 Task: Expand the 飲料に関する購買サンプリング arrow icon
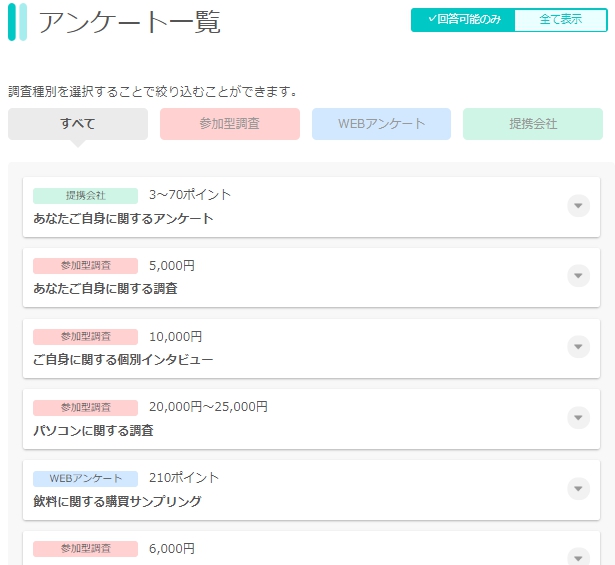578,489
